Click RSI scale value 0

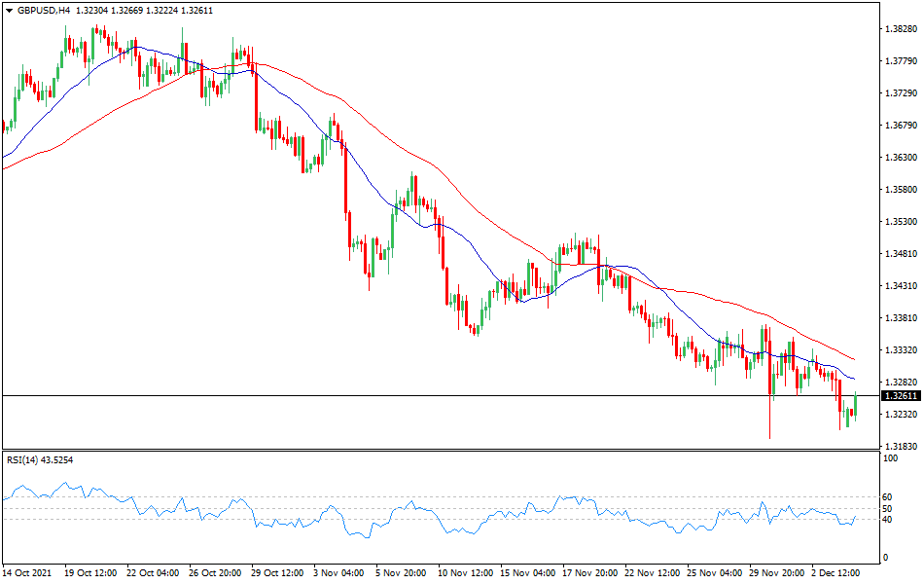pyautogui.click(x=884, y=558)
